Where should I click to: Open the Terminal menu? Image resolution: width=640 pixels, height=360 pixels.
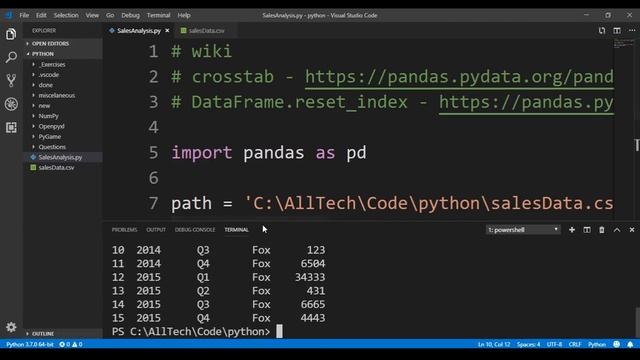click(158, 15)
